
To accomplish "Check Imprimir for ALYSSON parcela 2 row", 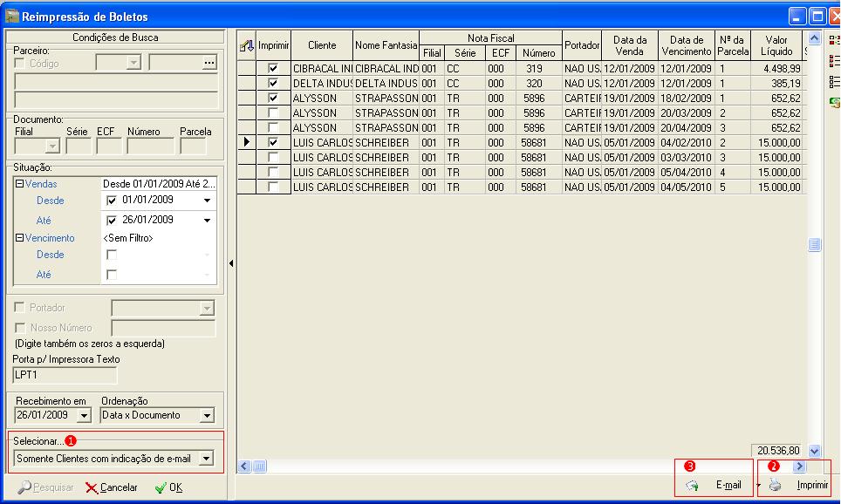I will coord(274,113).
